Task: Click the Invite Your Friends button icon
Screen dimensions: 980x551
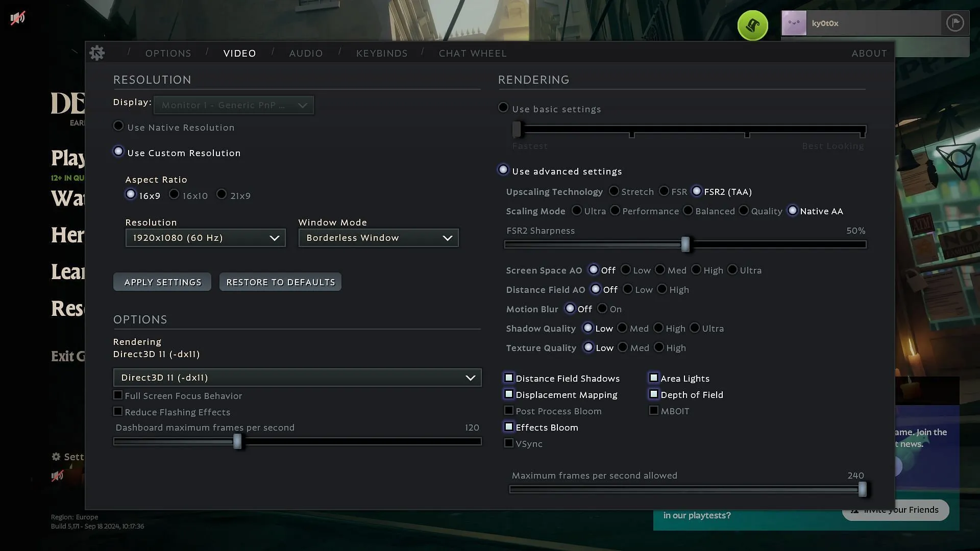Action: coord(854,510)
